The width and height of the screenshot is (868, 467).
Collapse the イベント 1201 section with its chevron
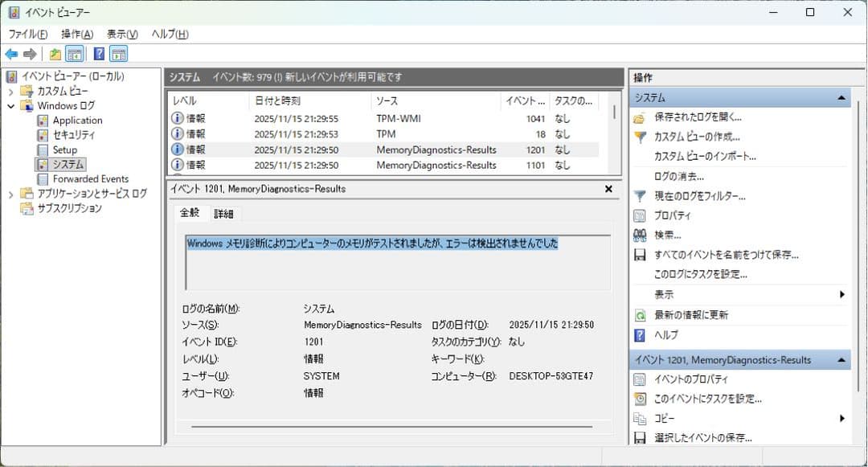pos(841,360)
